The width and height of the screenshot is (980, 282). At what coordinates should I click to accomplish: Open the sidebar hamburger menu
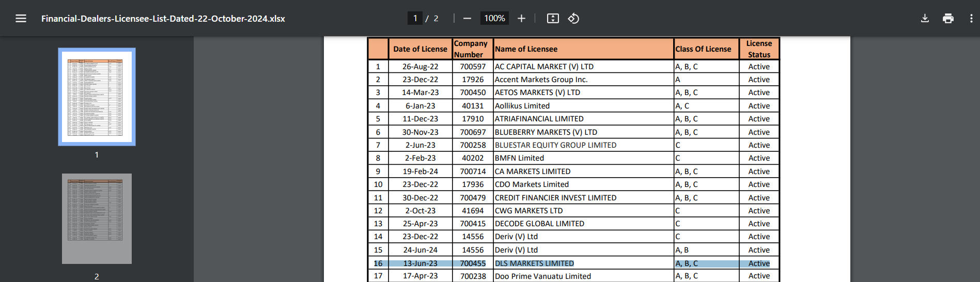[x=21, y=19]
